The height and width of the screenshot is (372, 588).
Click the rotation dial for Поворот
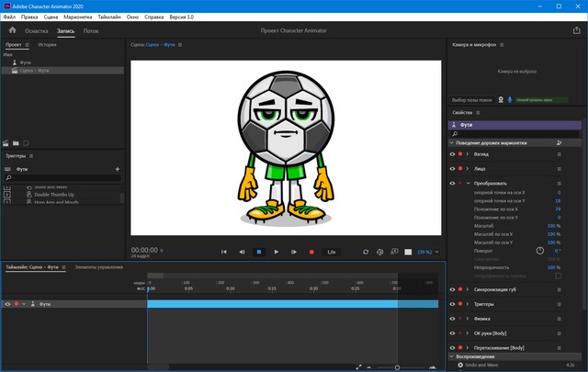click(x=540, y=251)
